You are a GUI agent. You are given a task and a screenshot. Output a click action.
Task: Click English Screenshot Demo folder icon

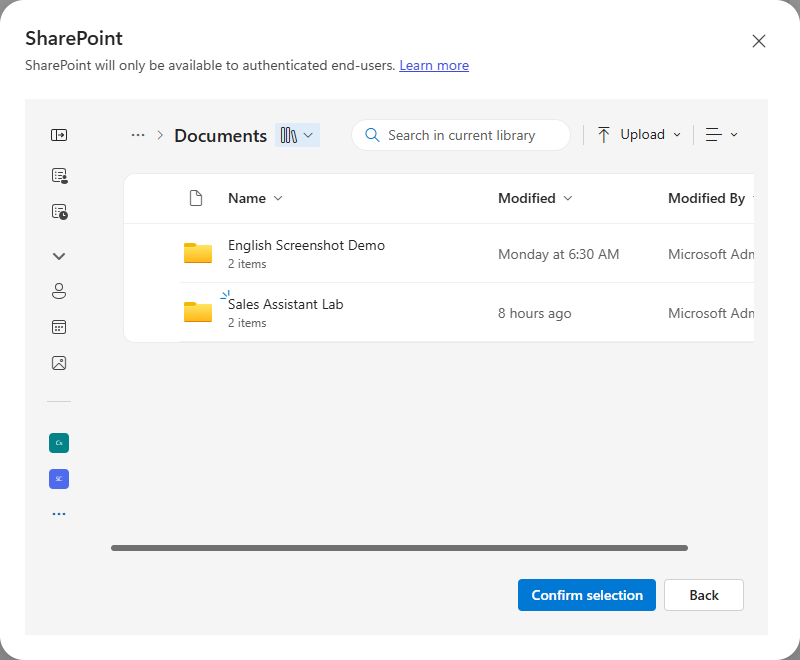point(198,253)
